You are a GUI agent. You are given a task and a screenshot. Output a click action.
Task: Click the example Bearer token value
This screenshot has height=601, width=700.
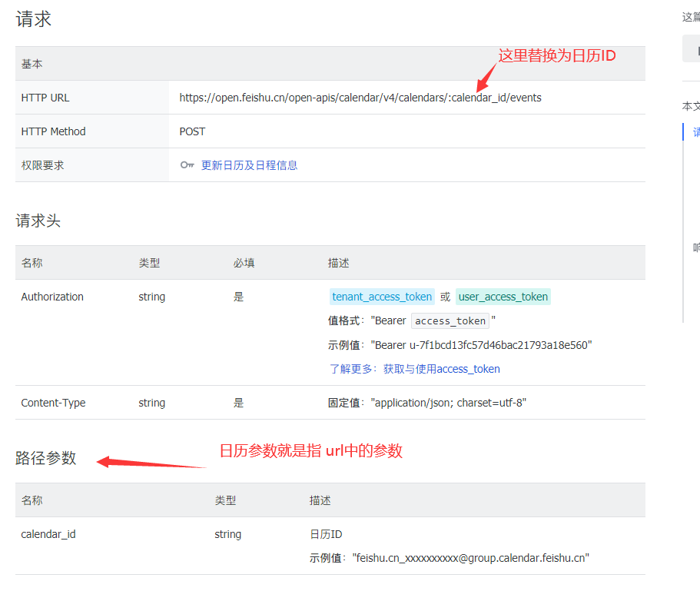(481, 345)
